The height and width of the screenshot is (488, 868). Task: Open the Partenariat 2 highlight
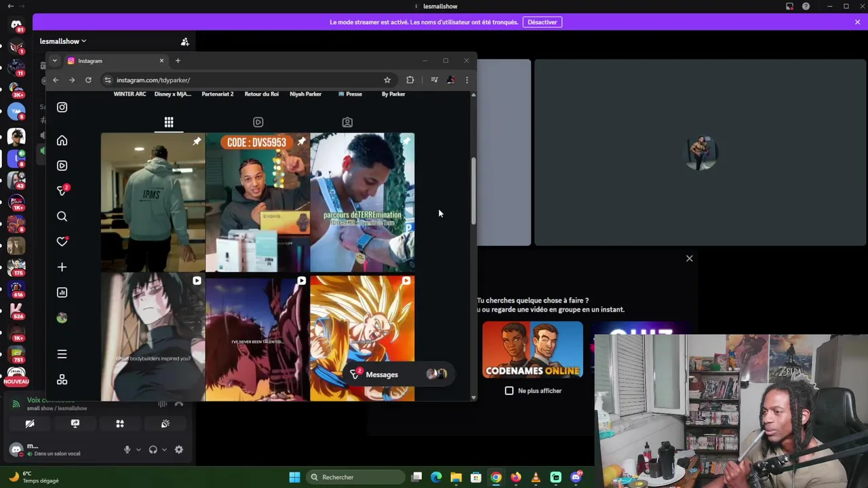click(217, 94)
